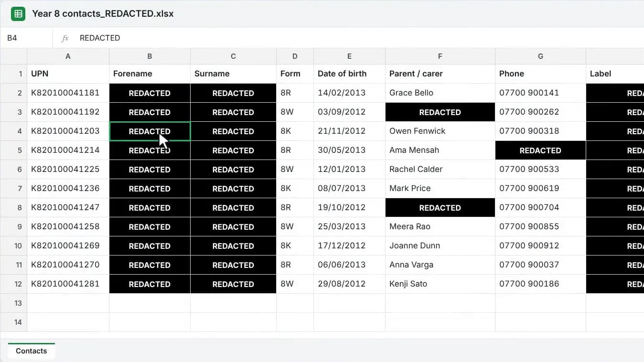Click the fx function icon
The width and height of the screenshot is (644, 362).
(x=65, y=38)
